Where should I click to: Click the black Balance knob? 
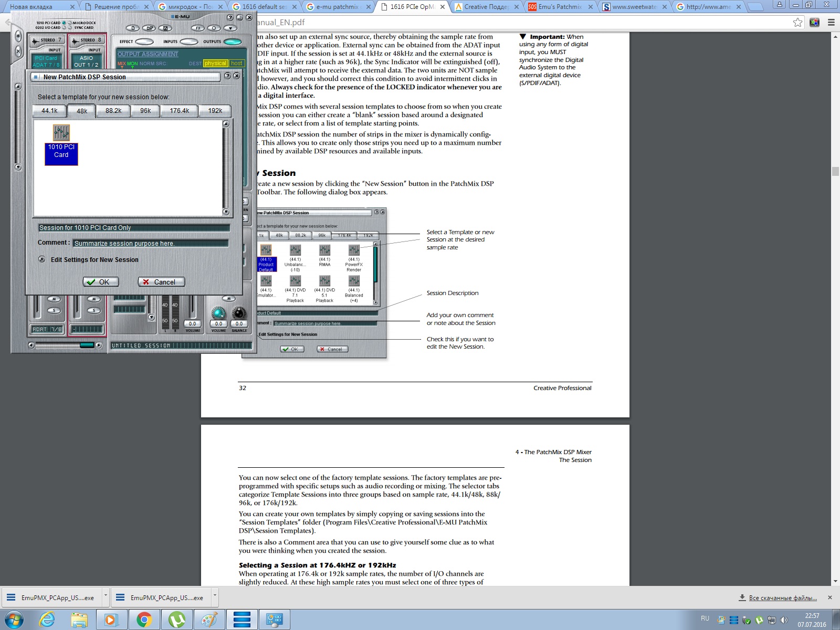(x=239, y=313)
